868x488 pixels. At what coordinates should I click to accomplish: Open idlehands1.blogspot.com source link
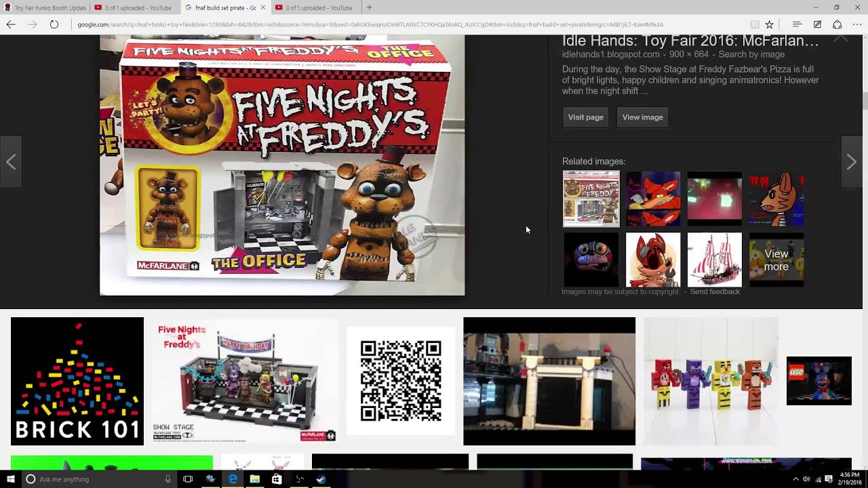pyautogui.click(x=611, y=54)
